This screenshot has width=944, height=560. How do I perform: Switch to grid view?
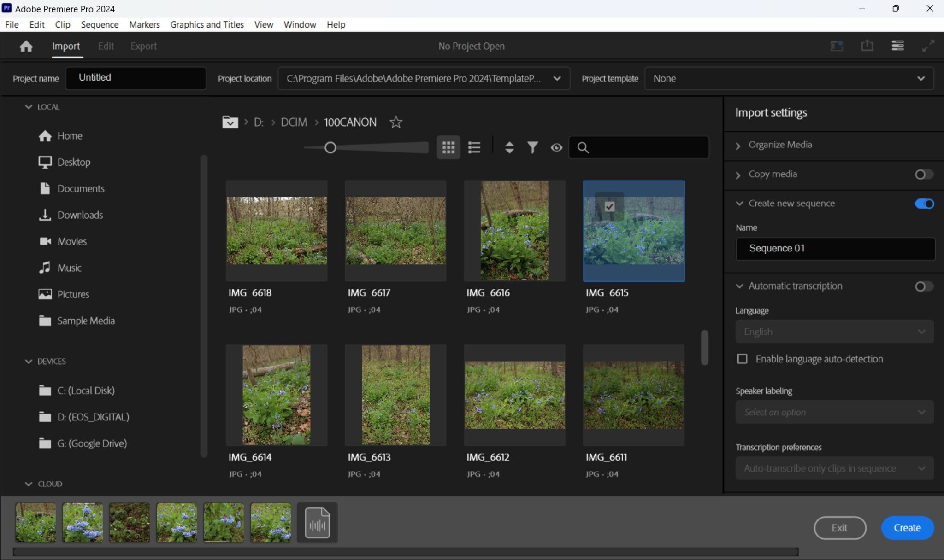point(448,147)
